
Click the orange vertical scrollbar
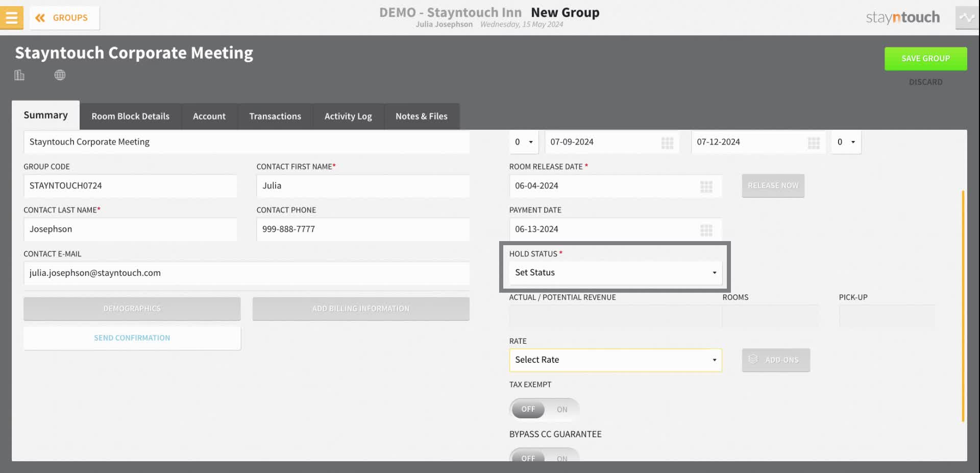[x=963, y=305]
